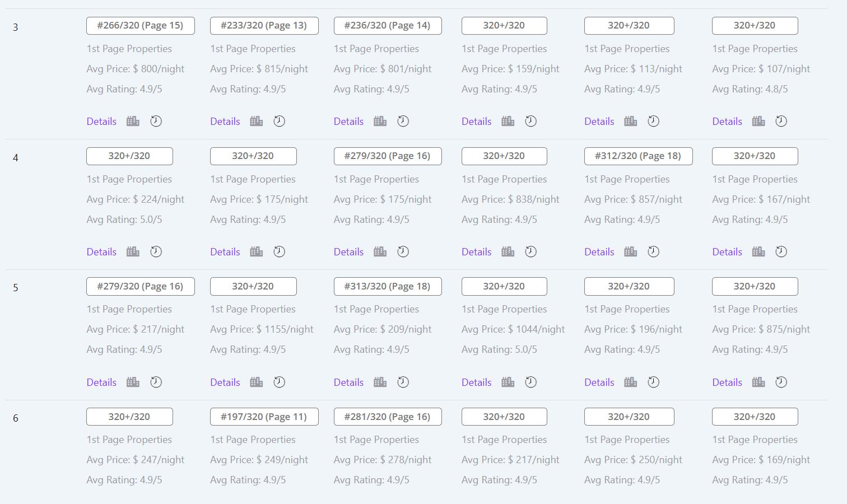Screen dimensions: 847x504
Task: Open Details for row 5's $217/night card
Action: point(101,382)
